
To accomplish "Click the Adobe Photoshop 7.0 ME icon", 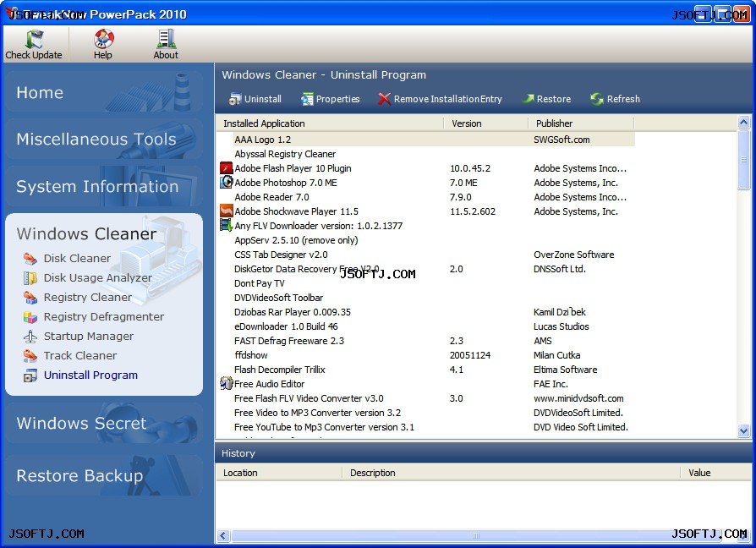I will (x=227, y=182).
